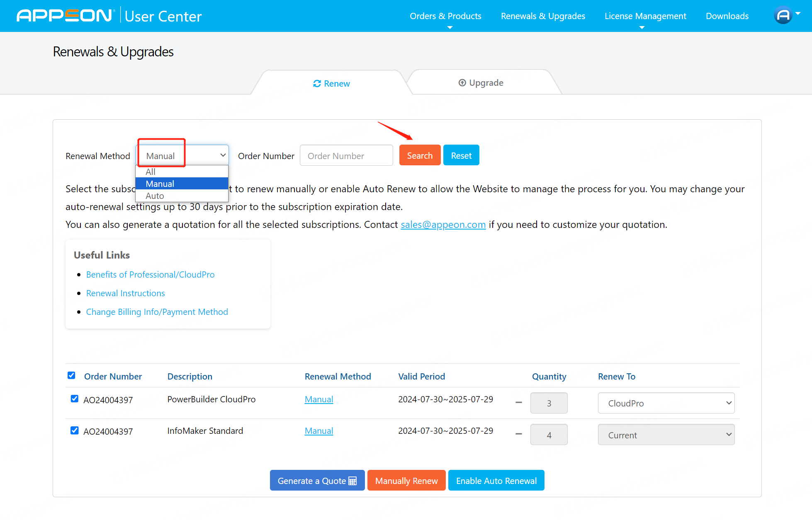Click the orange Search button
The width and height of the screenshot is (812, 520).
click(420, 155)
